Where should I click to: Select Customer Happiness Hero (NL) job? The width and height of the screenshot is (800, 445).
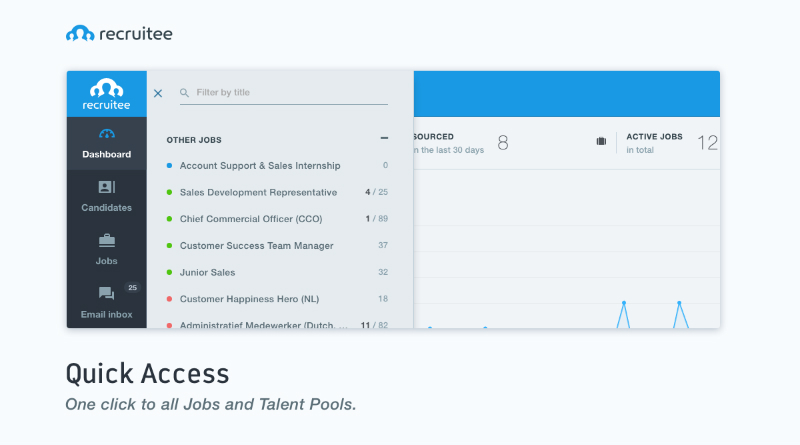tap(249, 298)
